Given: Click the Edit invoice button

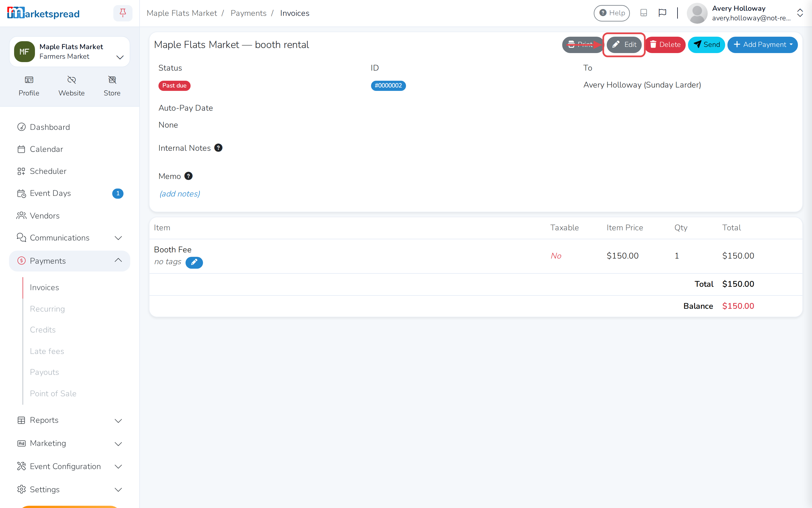Looking at the screenshot, I should pos(624,45).
